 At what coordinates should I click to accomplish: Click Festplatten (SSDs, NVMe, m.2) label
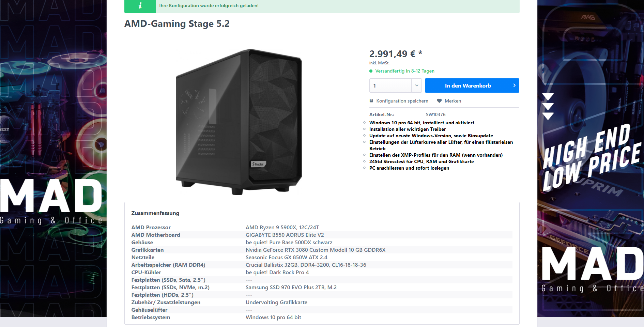pyautogui.click(x=170, y=287)
